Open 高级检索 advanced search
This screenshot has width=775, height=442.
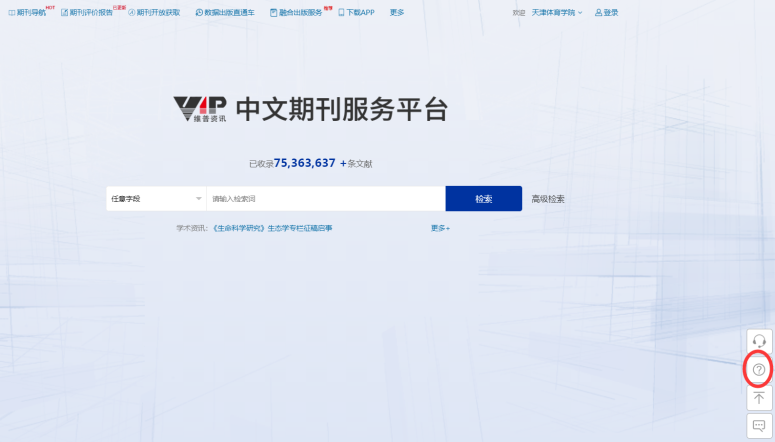(548, 199)
